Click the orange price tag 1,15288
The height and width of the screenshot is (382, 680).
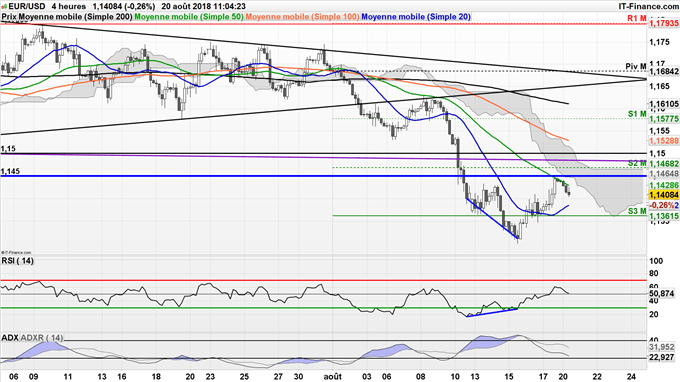(663, 140)
